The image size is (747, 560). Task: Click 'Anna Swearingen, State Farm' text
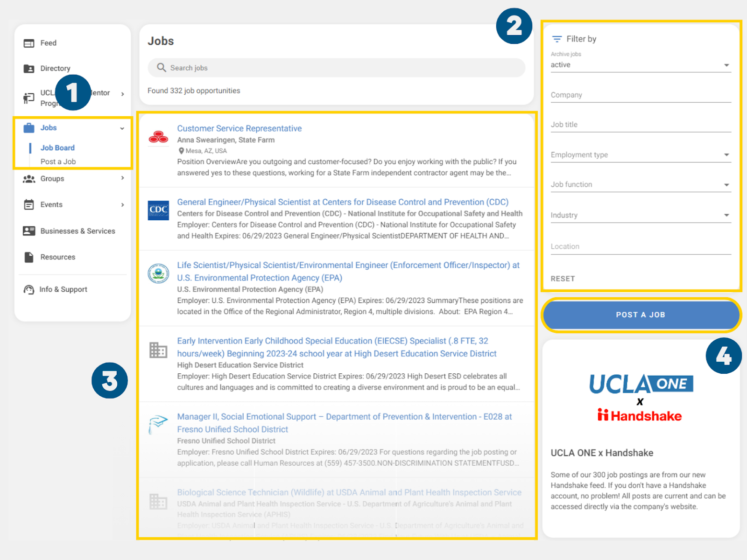coord(226,140)
